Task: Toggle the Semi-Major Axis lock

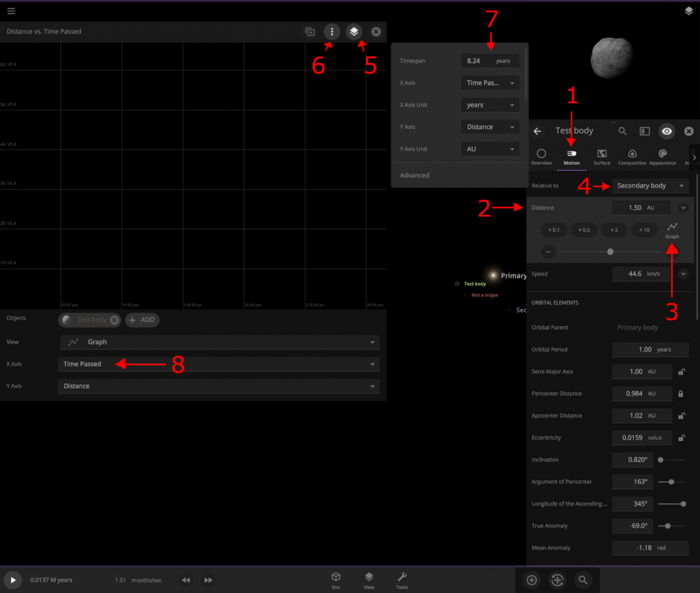Action: tap(681, 372)
